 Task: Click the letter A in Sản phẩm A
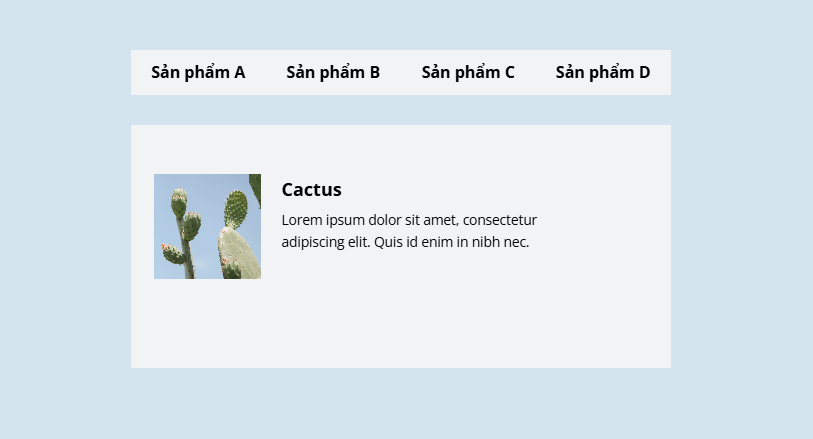coord(240,73)
